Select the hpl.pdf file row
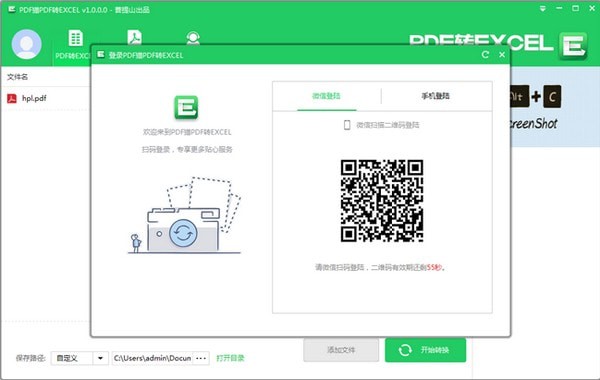600x380 pixels. pos(46,98)
